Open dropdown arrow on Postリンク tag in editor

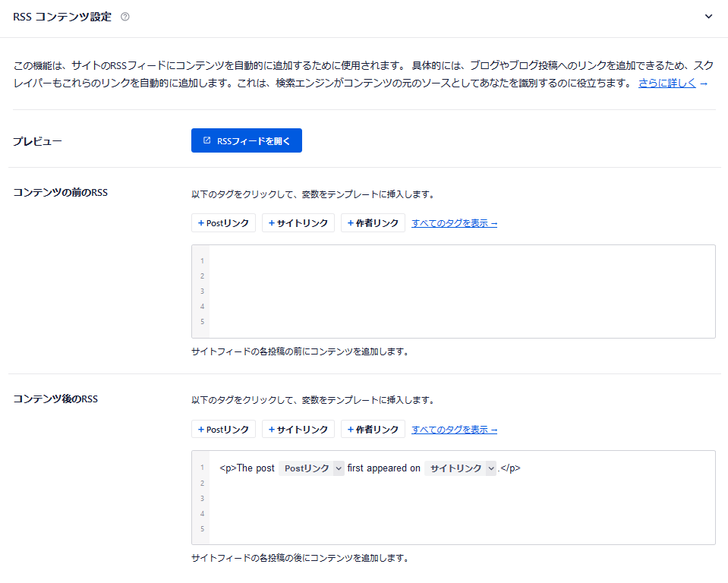pyautogui.click(x=339, y=468)
